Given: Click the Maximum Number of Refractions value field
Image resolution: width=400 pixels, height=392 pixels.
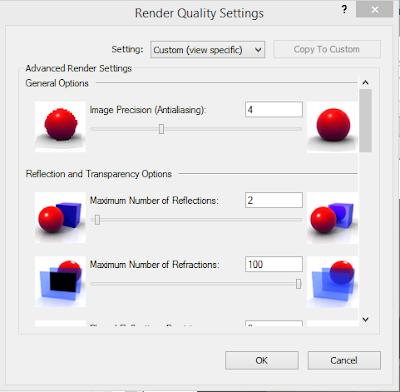Looking at the screenshot, I should 274,264.
